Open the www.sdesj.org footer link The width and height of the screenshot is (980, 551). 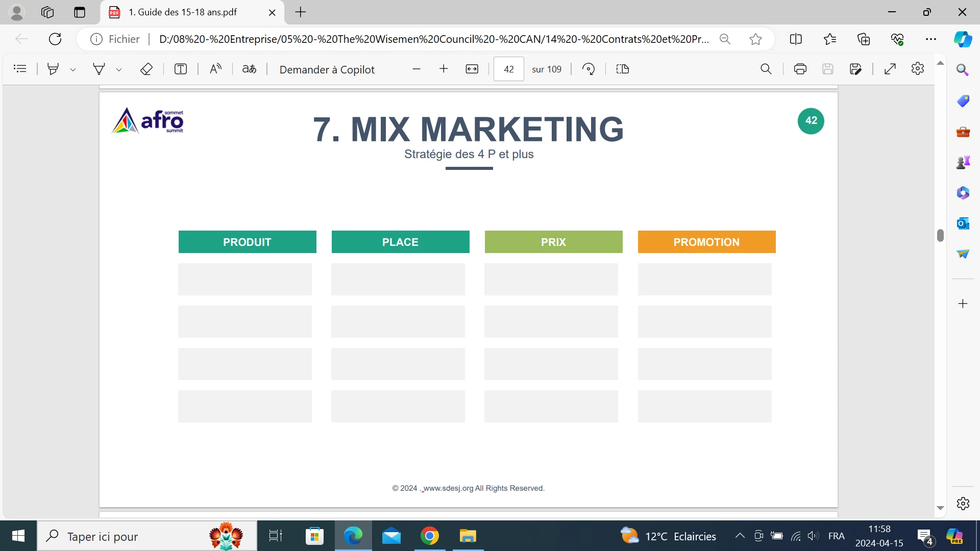click(x=448, y=488)
